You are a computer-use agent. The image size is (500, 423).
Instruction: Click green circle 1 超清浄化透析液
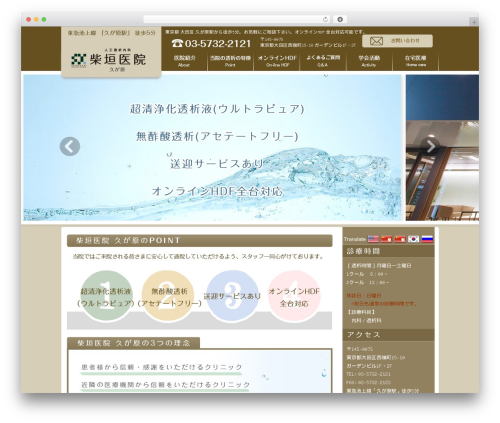tap(106, 296)
